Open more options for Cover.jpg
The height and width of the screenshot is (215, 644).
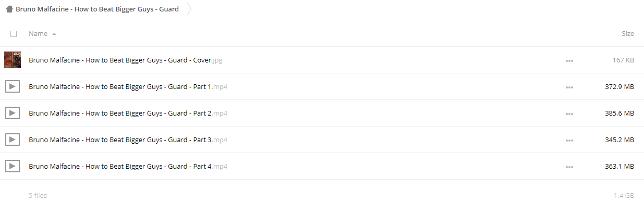click(x=569, y=60)
